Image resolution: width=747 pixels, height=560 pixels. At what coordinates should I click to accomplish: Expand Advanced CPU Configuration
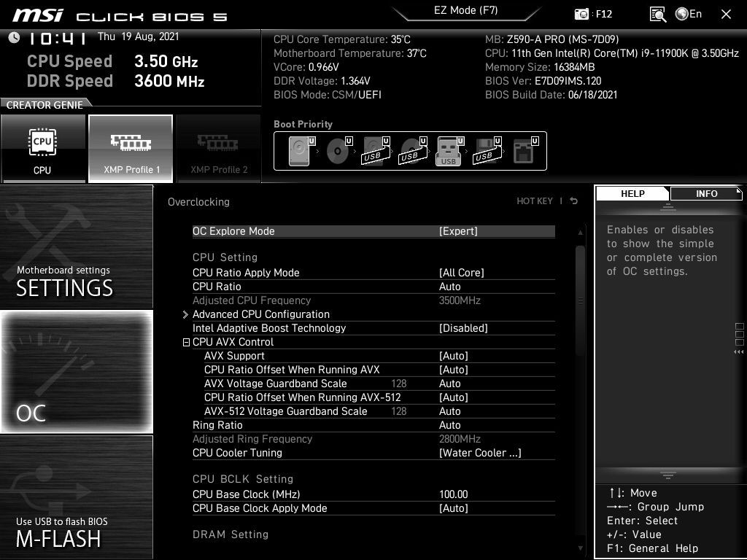(373, 314)
